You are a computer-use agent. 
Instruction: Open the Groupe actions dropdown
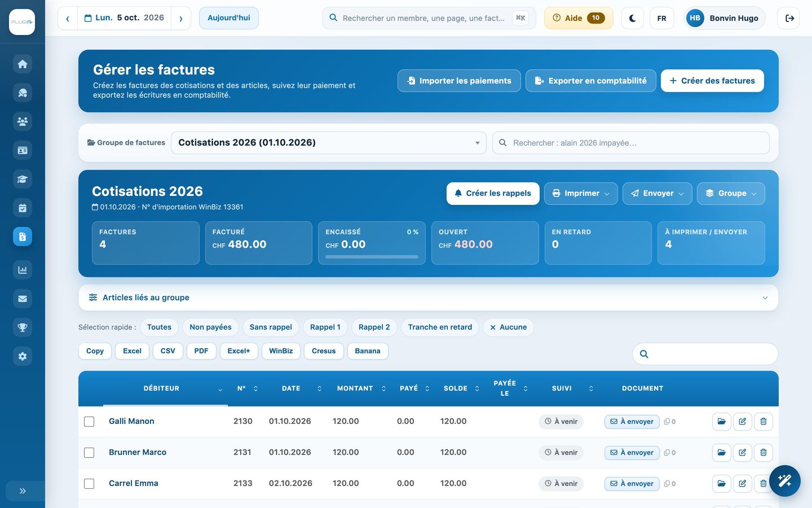[731, 194]
